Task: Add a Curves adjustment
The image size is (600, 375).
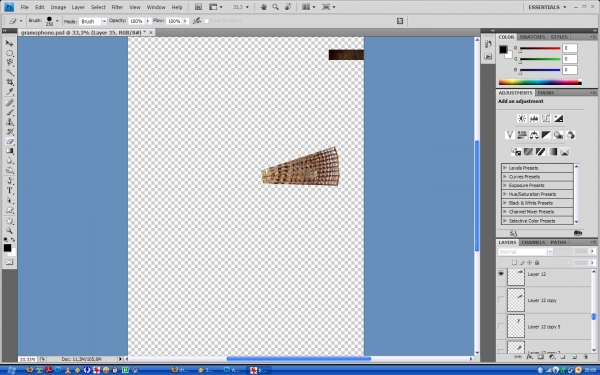Action: pos(546,118)
